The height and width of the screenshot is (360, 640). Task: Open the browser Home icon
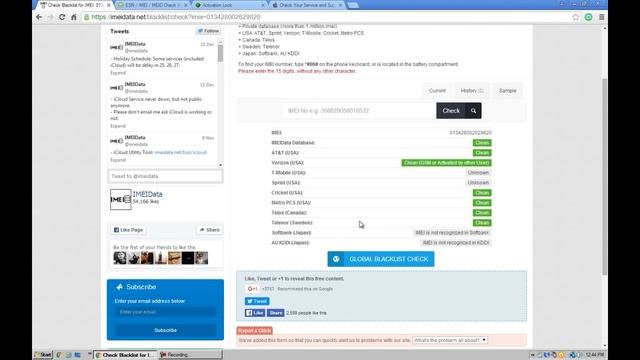click(x=74, y=17)
